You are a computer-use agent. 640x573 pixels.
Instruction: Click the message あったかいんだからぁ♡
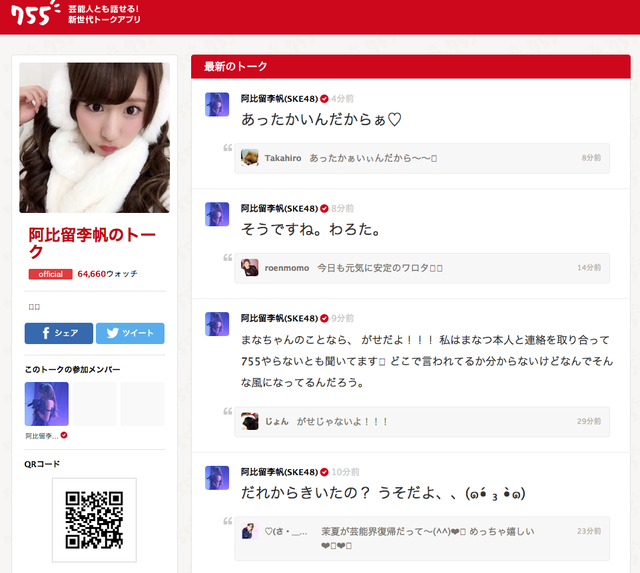coord(322,120)
